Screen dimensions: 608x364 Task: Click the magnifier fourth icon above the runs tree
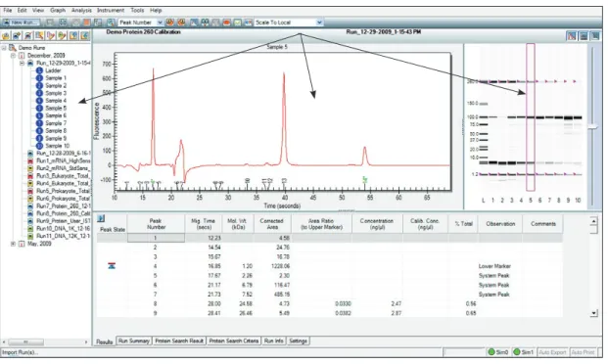(39, 36)
